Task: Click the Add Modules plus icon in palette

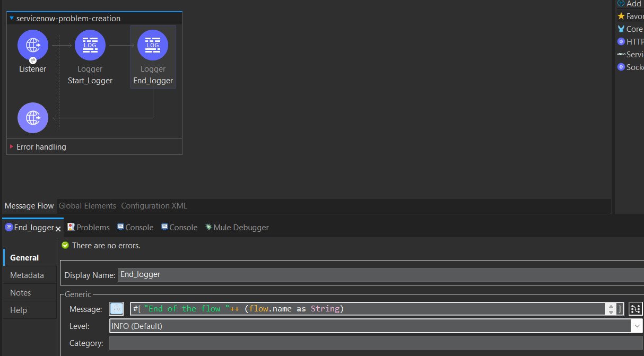Action: [621, 4]
